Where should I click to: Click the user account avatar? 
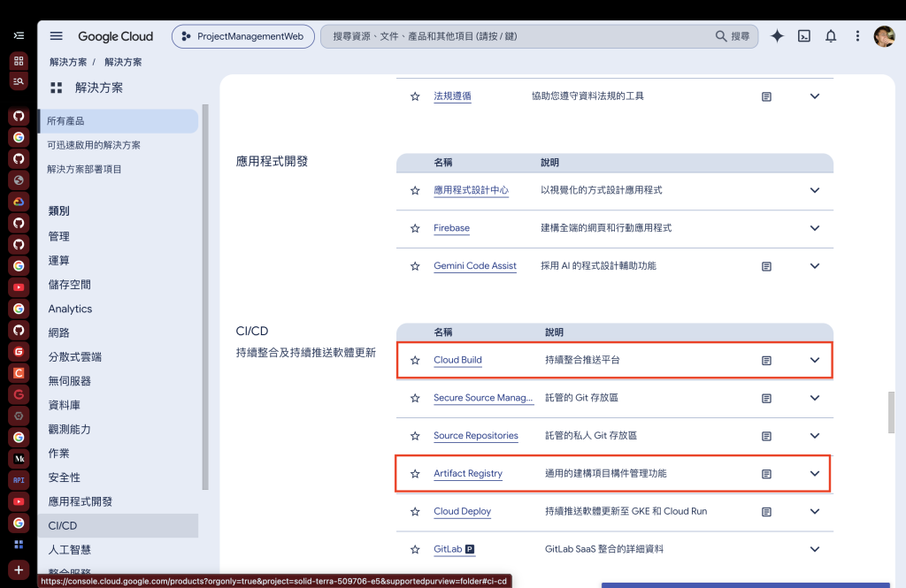coord(884,36)
